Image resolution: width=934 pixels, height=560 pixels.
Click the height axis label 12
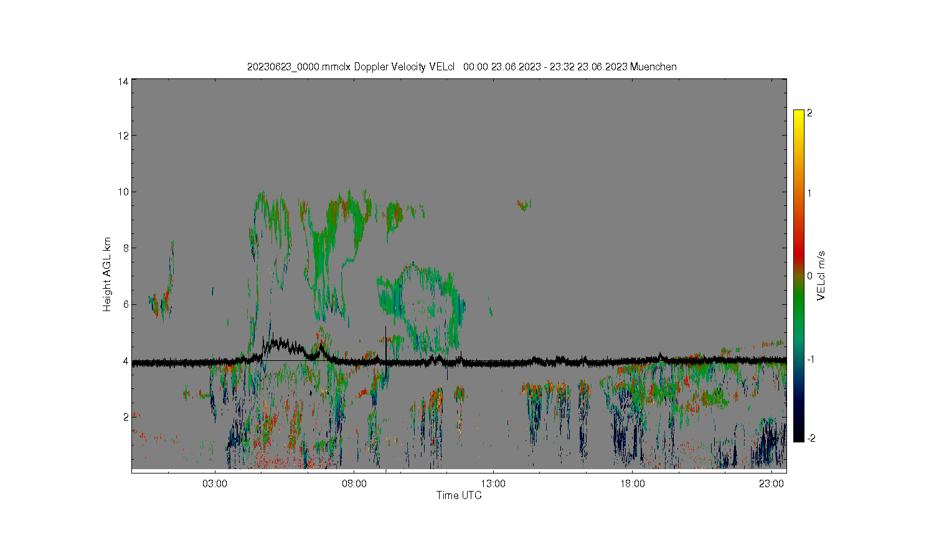coord(123,136)
